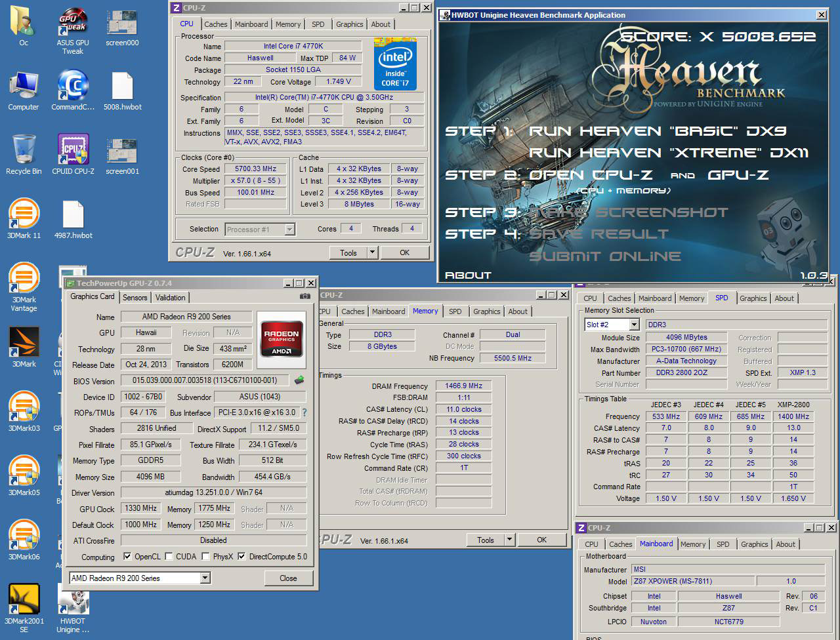
Task: Switch to the Sensors tab in GPU-Z
Action: (x=135, y=298)
